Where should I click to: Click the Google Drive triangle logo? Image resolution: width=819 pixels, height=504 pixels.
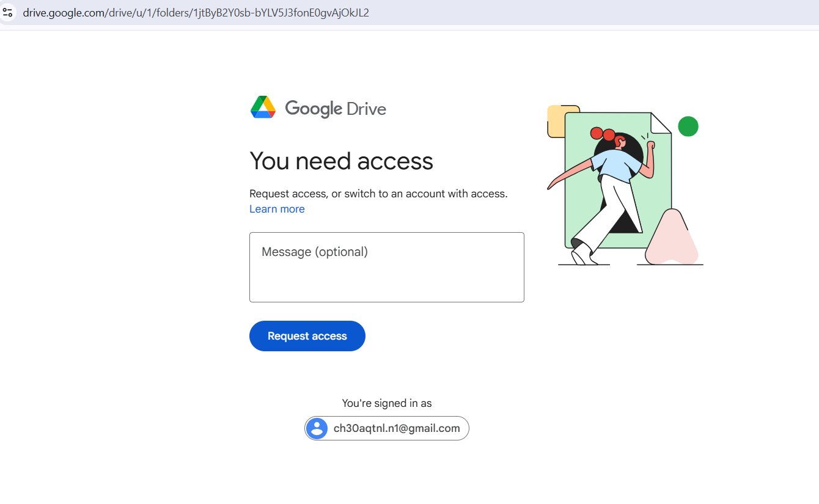263,107
